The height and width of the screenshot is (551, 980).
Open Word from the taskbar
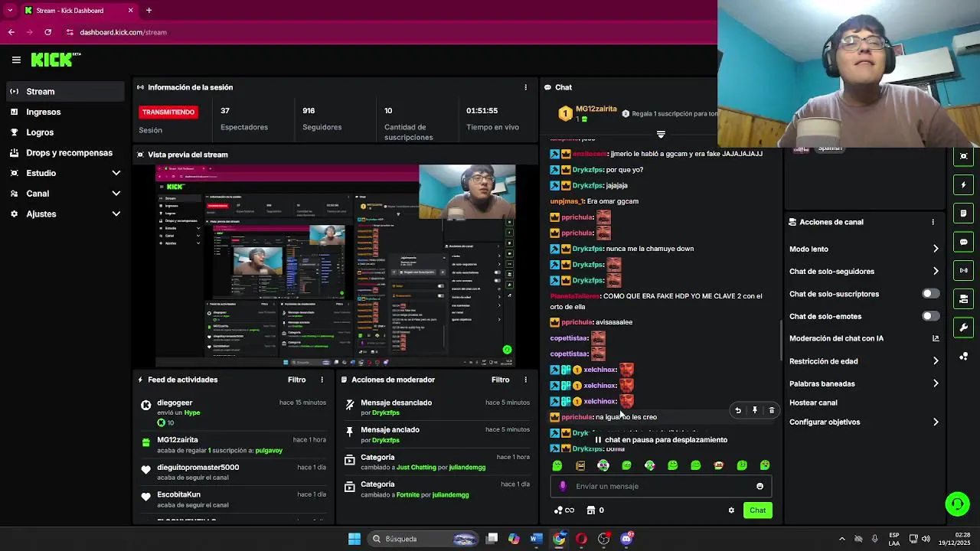pos(536,539)
